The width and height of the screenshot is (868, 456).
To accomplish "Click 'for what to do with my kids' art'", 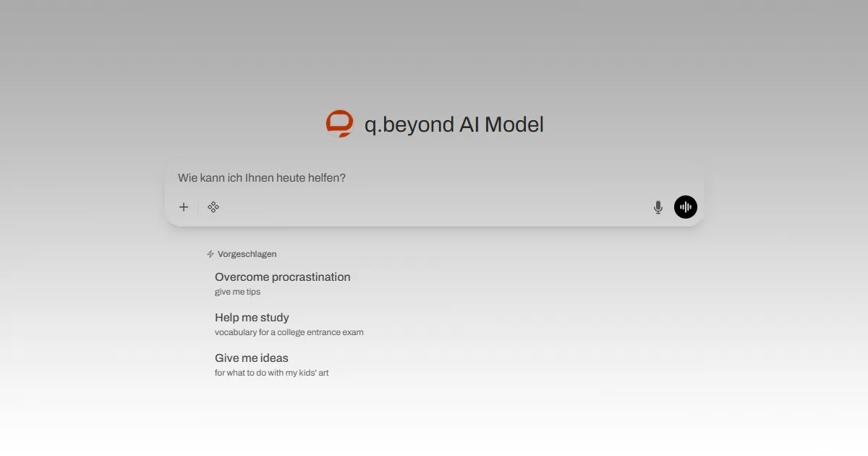I will (271, 373).
